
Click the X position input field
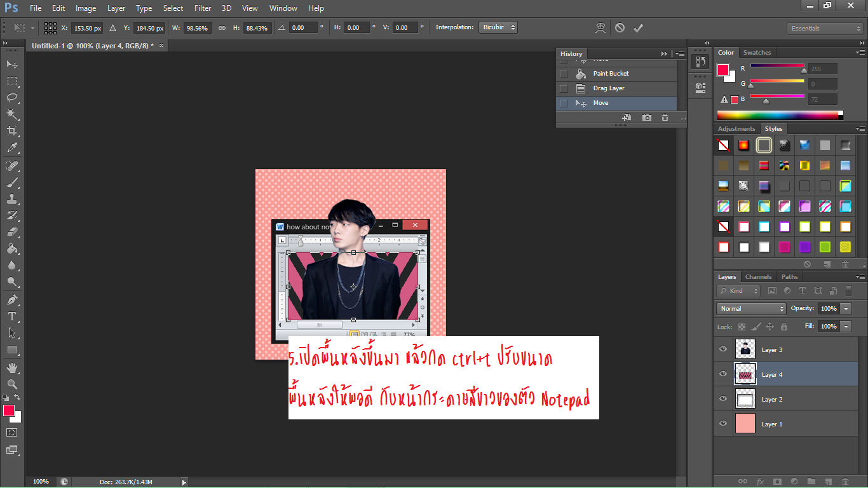87,28
